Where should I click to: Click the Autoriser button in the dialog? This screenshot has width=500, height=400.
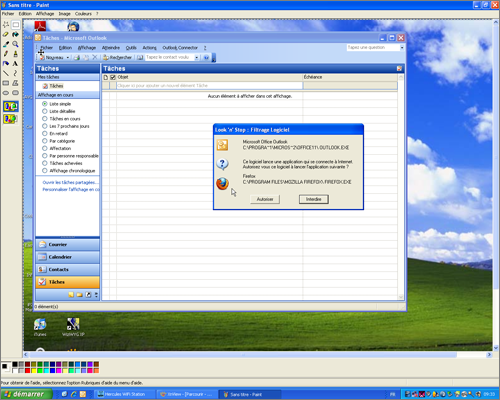[x=265, y=199]
